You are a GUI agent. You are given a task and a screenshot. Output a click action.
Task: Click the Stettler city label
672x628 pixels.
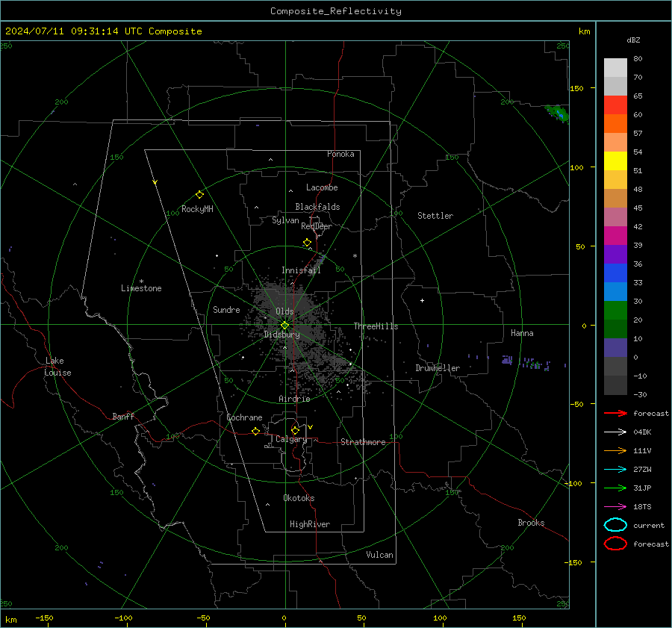(435, 216)
